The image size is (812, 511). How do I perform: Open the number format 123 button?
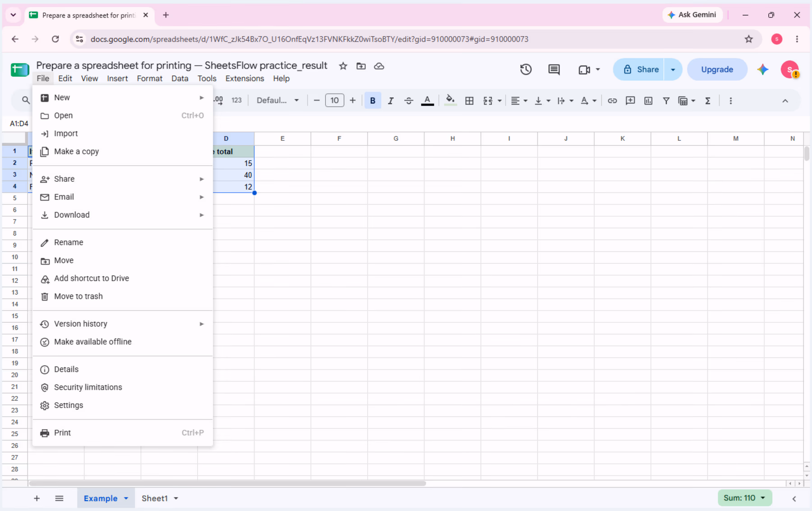click(236, 100)
